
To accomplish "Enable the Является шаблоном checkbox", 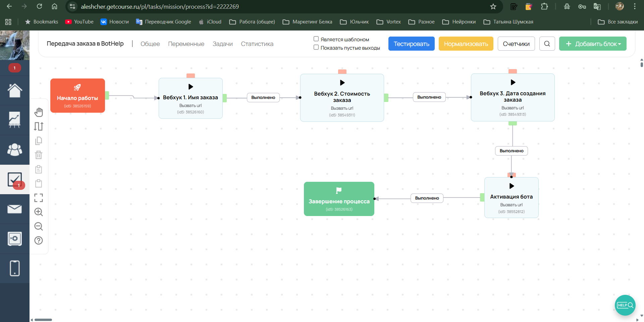I will point(316,39).
